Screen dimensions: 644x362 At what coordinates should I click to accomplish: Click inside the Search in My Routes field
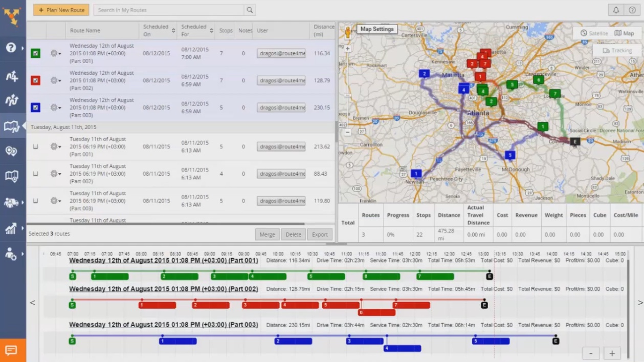pos(169,10)
